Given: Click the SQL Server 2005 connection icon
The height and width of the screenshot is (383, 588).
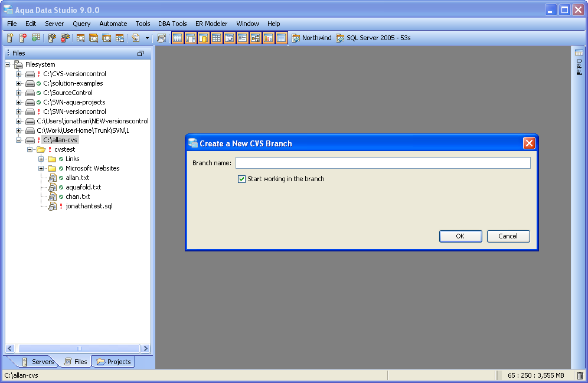Looking at the screenshot, I should coord(340,38).
